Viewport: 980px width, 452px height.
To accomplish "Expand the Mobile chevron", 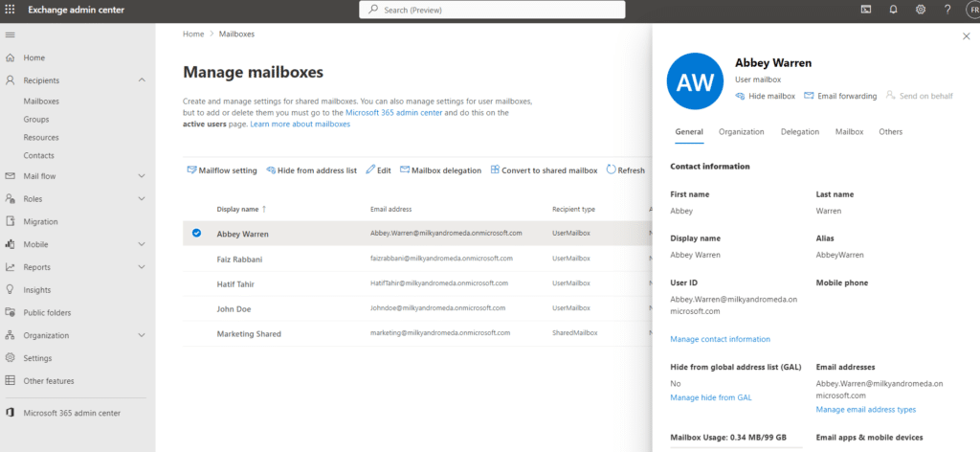I will point(142,244).
